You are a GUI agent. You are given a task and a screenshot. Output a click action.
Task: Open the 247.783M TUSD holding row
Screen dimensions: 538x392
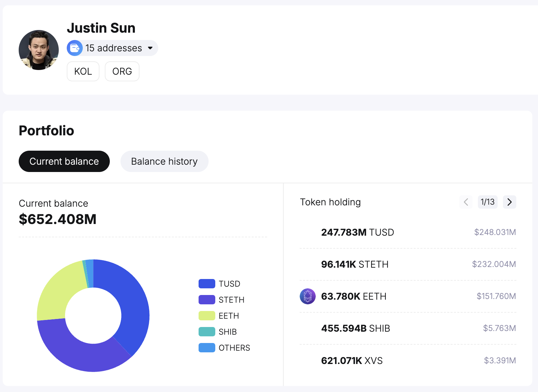tap(408, 232)
